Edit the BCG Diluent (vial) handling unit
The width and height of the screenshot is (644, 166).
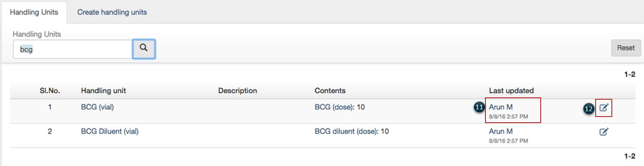pyautogui.click(x=604, y=132)
